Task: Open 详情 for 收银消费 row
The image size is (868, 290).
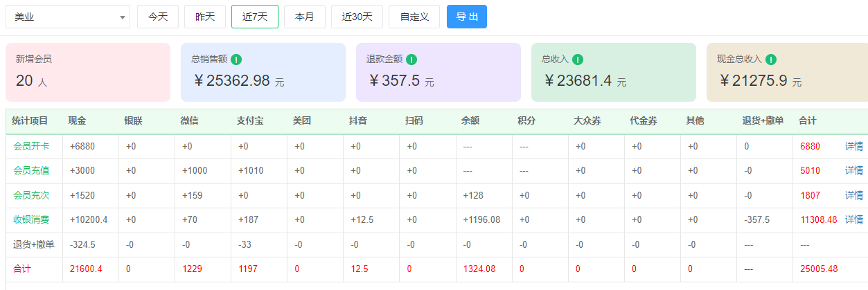Action: point(854,219)
